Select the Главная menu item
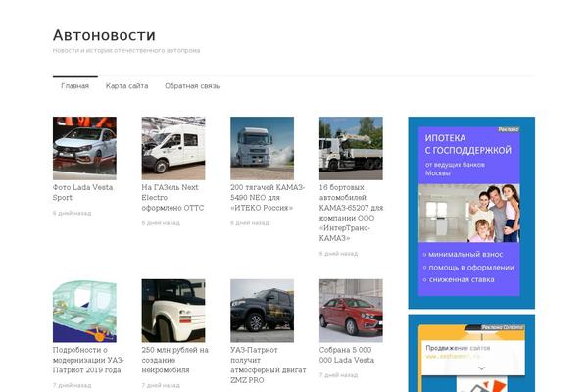The image size is (588, 392). pyautogui.click(x=75, y=86)
